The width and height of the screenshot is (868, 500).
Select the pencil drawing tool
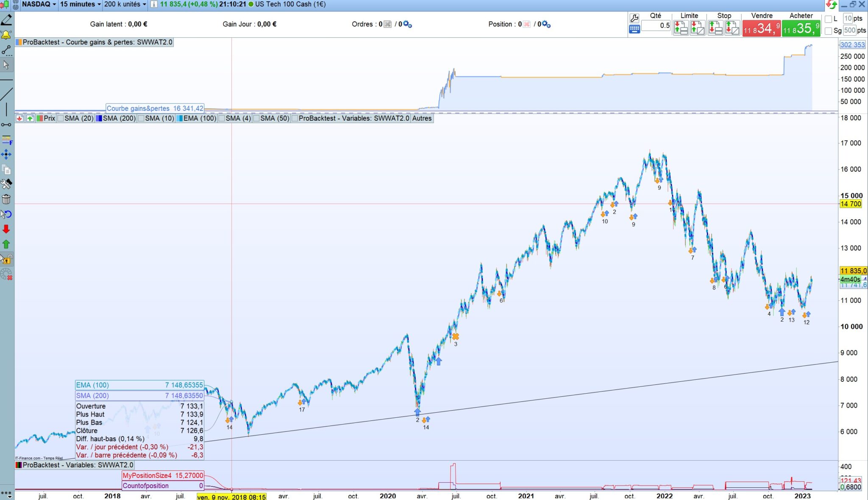click(x=6, y=20)
